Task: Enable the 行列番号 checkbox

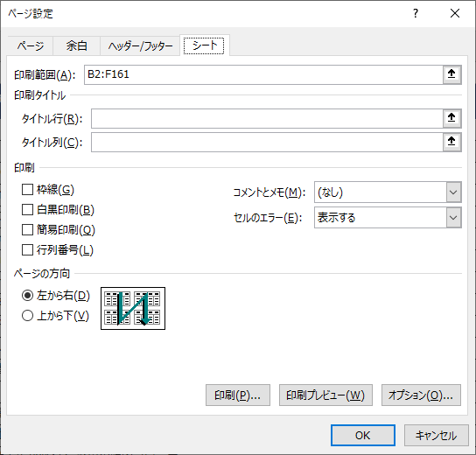Action: point(27,250)
